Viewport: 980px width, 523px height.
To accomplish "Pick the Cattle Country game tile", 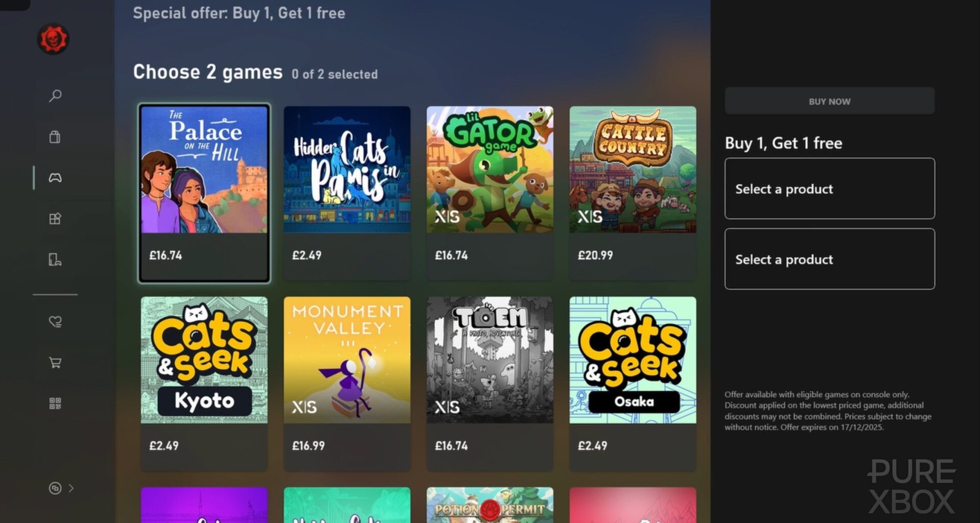I will pos(633,193).
